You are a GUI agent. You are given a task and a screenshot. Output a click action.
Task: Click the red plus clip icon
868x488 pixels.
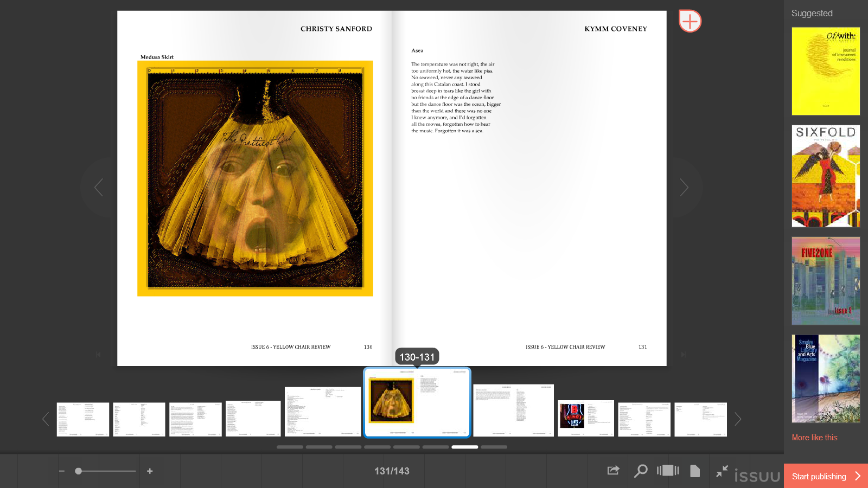[690, 21]
